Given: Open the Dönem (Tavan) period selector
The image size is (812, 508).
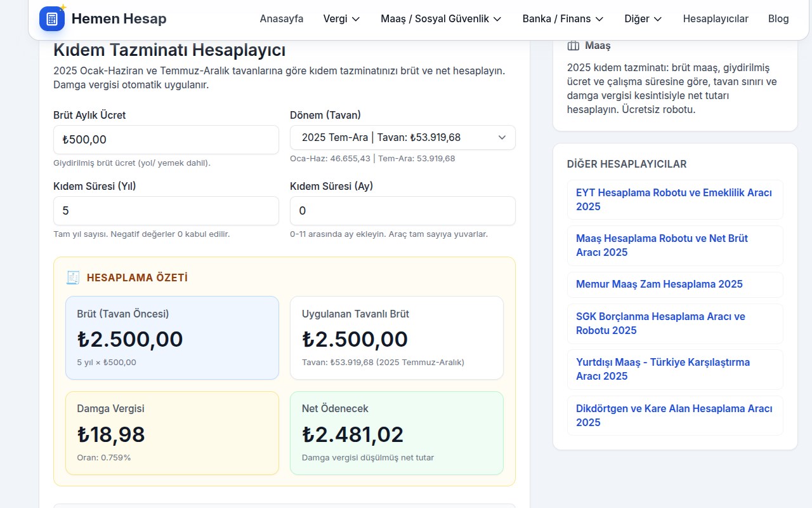Looking at the screenshot, I should point(402,137).
